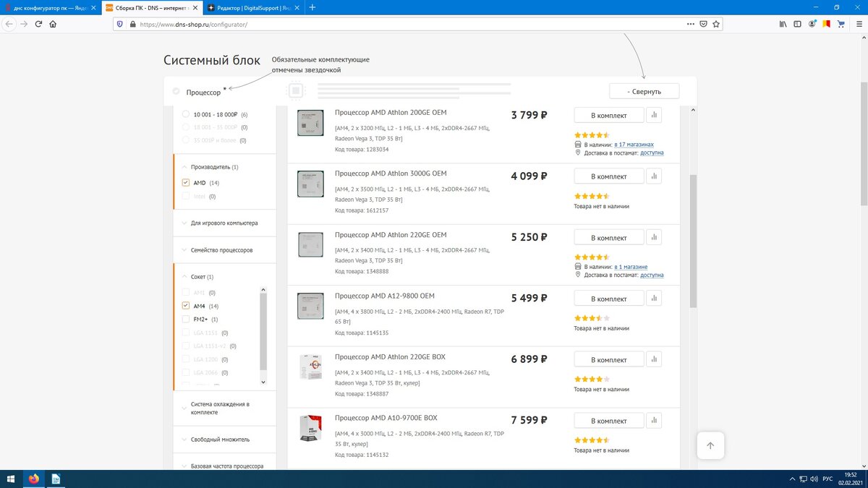Viewport: 868px width, 488px height.
Task: Add A12-9800 OEM via В комплект
Action: coord(608,299)
